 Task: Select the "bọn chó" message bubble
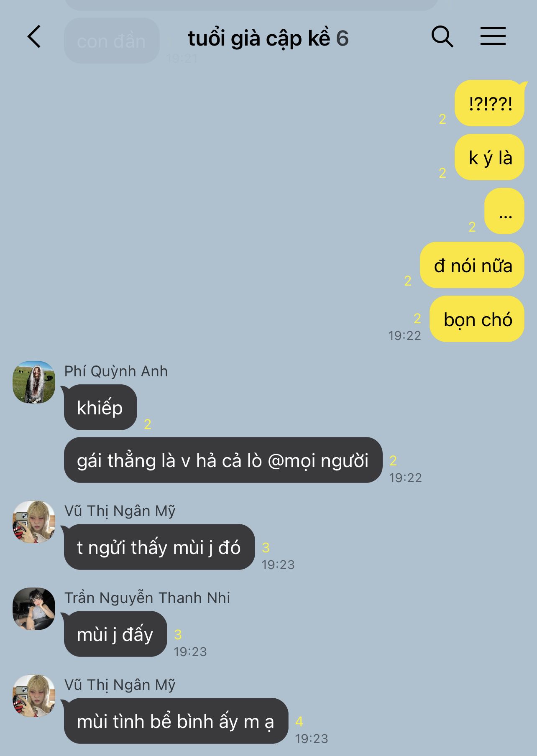(477, 319)
